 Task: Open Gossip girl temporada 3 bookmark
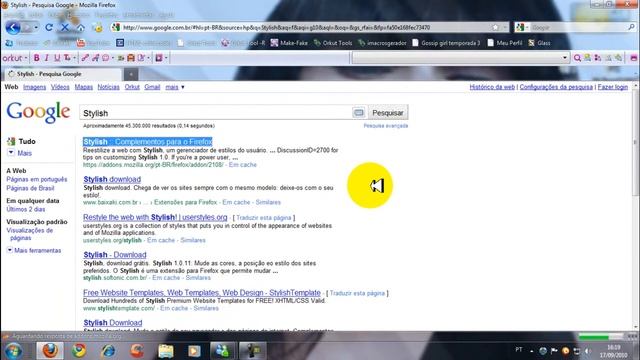point(446,43)
